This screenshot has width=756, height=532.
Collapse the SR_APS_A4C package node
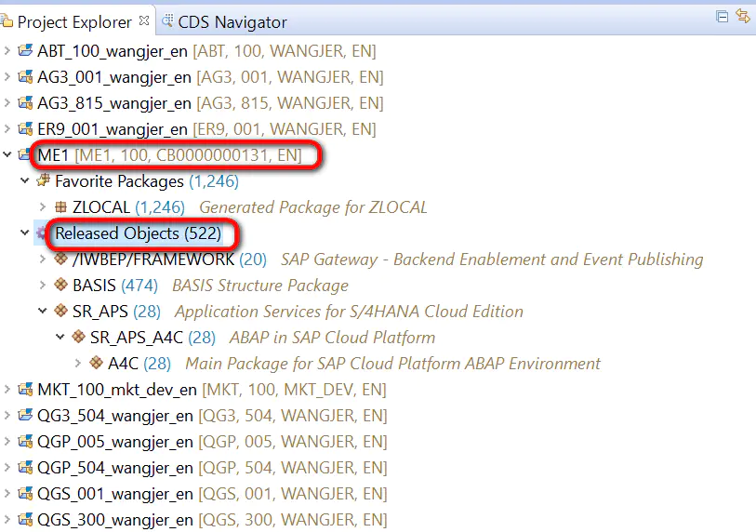point(60,337)
